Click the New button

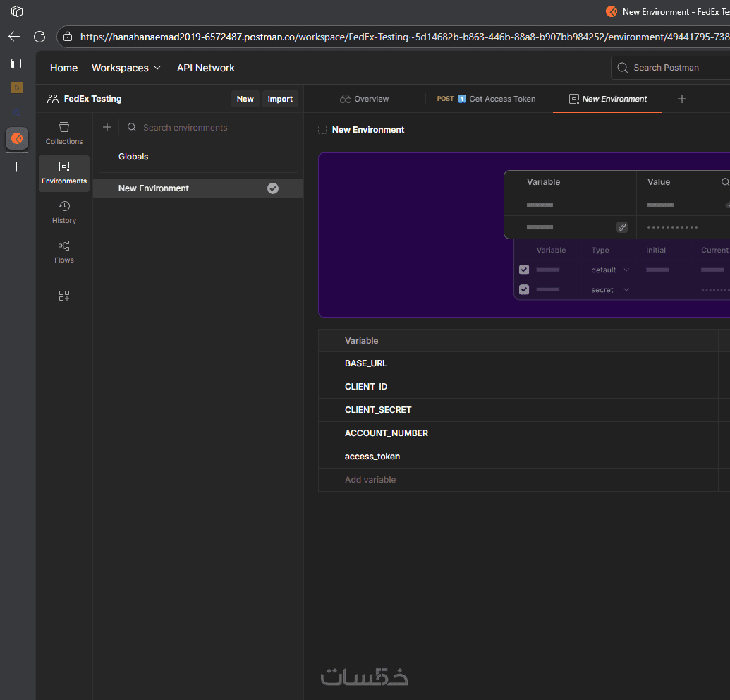tap(245, 99)
